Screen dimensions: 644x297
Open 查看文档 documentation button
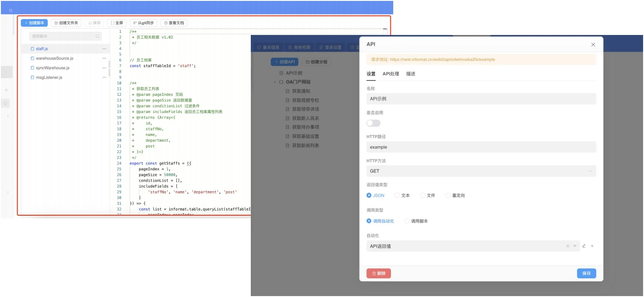pyautogui.click(x=174, y=23)
